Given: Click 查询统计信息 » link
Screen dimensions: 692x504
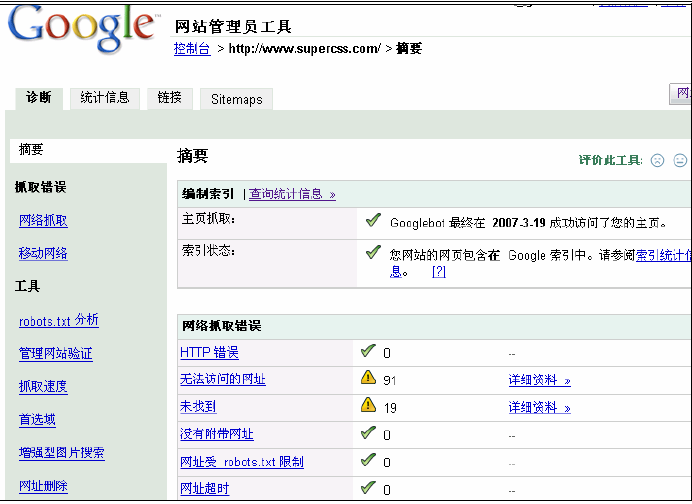Looking at the screenshot, I should pos(292,194).
